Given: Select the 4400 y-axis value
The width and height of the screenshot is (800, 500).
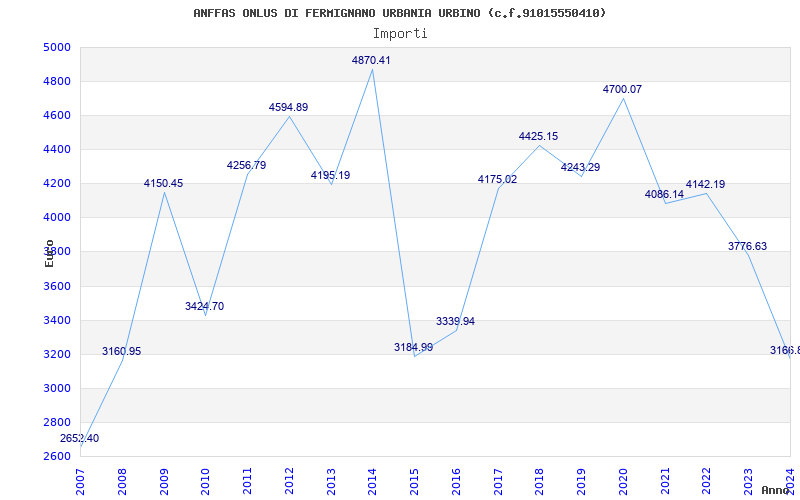Looking at the screenshot, I should (57, 149).
